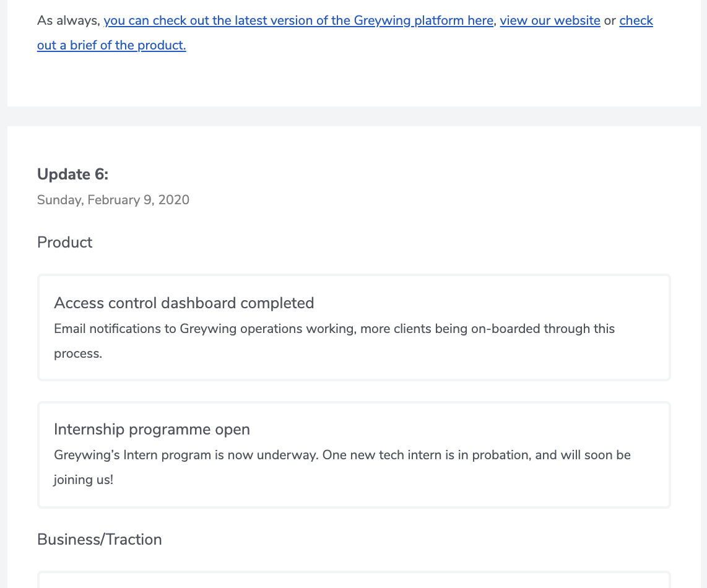This screenshot has height=588, width=707.
Task: Select the email notifications description text
Action: [334, 341]
